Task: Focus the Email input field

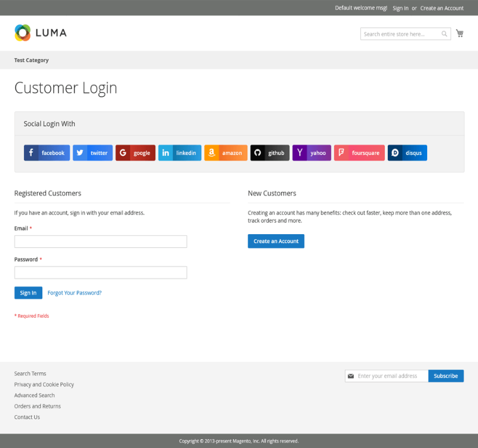Action: (100, 241)
